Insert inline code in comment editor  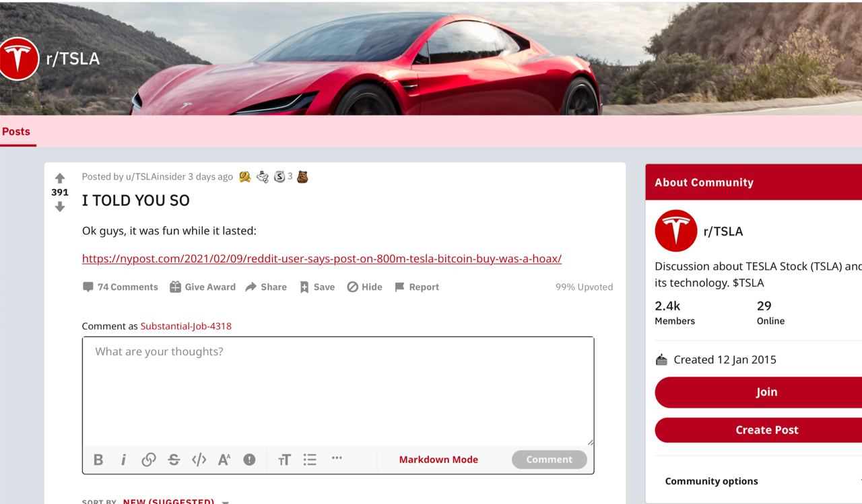click(199, 460)
